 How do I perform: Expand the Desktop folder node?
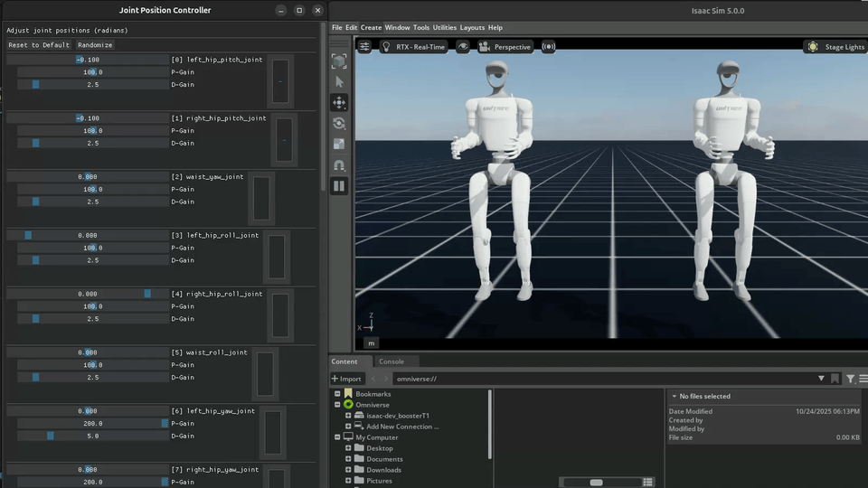[348, 448]
